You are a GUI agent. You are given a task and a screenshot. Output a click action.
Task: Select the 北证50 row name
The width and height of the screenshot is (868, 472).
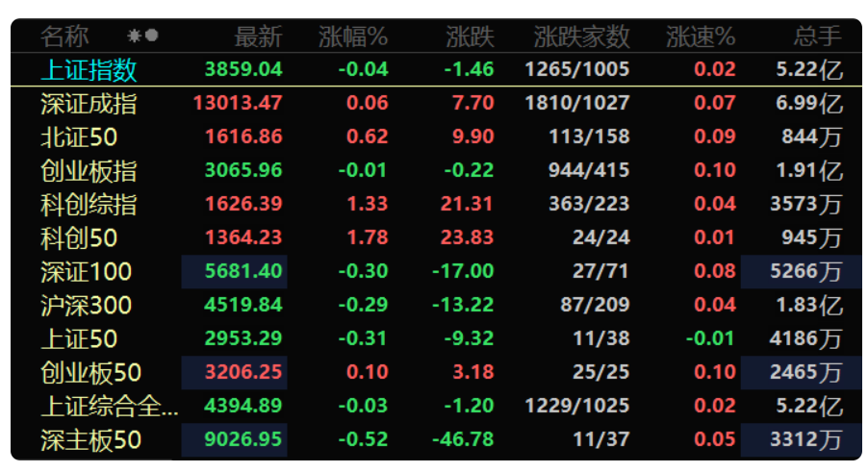click(x=79, y=137)
